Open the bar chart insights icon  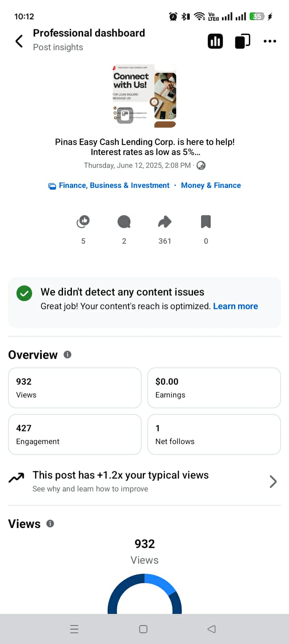tap(215, 41)
